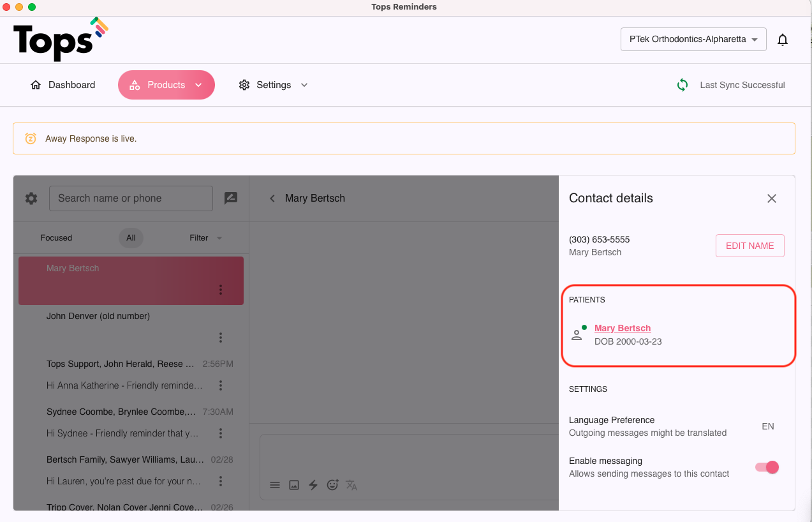Select John Denver (old number) conversation
Image resolution: width=812 pixels, height=522 pixels.
pos(131,329)
